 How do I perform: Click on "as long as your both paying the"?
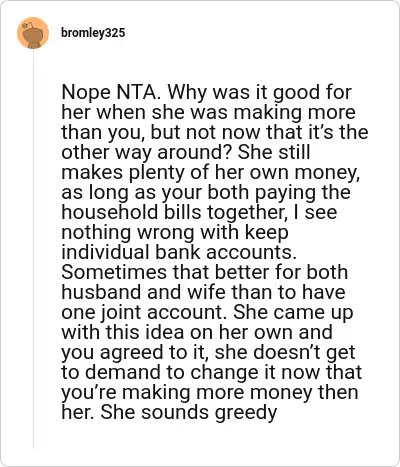click(x=206, y=192)
